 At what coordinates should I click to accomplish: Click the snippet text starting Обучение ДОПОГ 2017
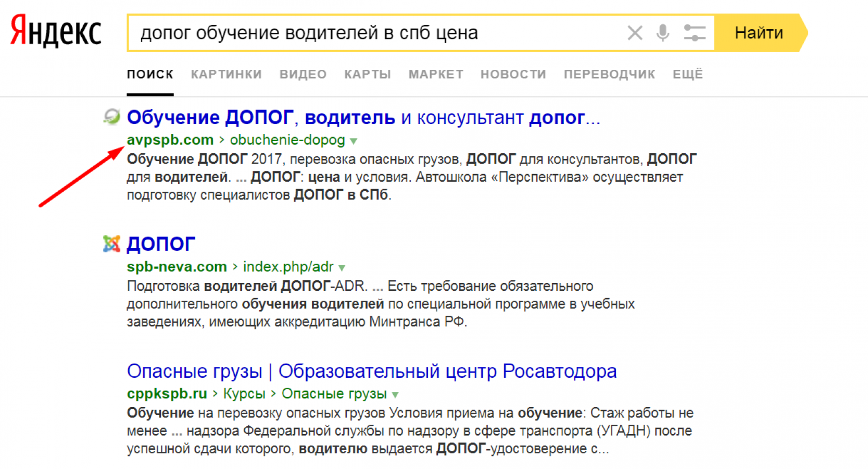point(412,177)
